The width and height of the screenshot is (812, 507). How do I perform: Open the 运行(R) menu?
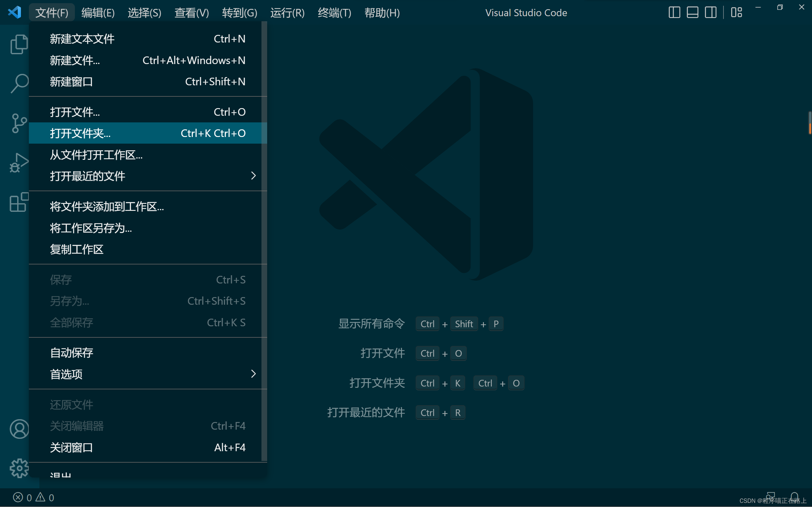(287, 13)
